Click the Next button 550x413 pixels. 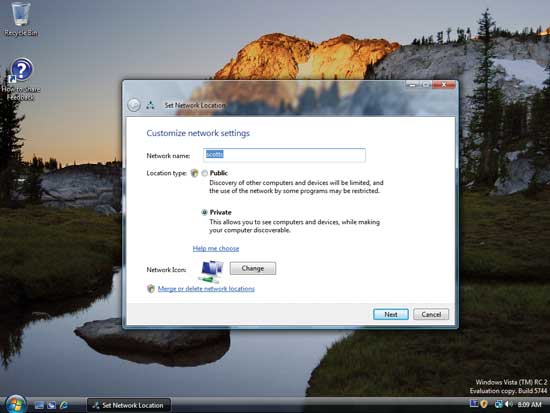[391, 314]
